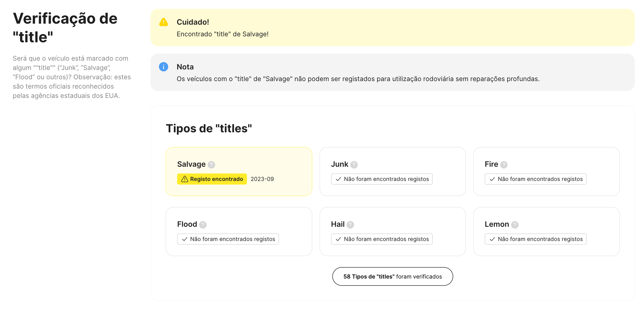This screenshot has width=644, height=310.
Task: Click Junk's Não foram encontrados registos badge
Action: [x=382, y=179]
